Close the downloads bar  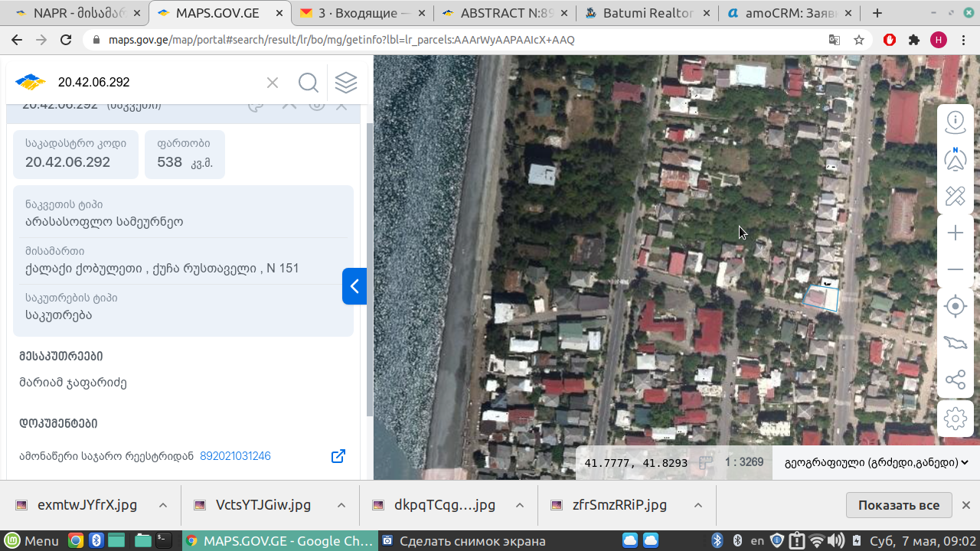(x=966, y=505)
